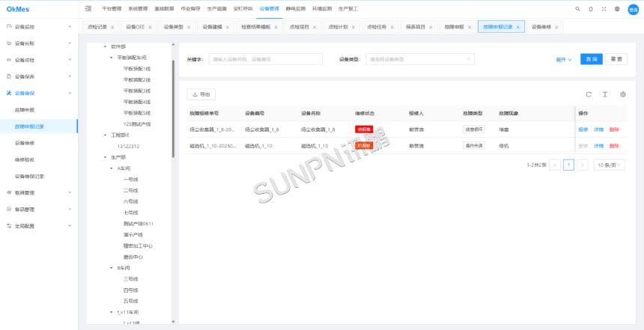Refresh the table with the reload icon
The width and height of the screenshot is (644, 330).
pos(589,94)
